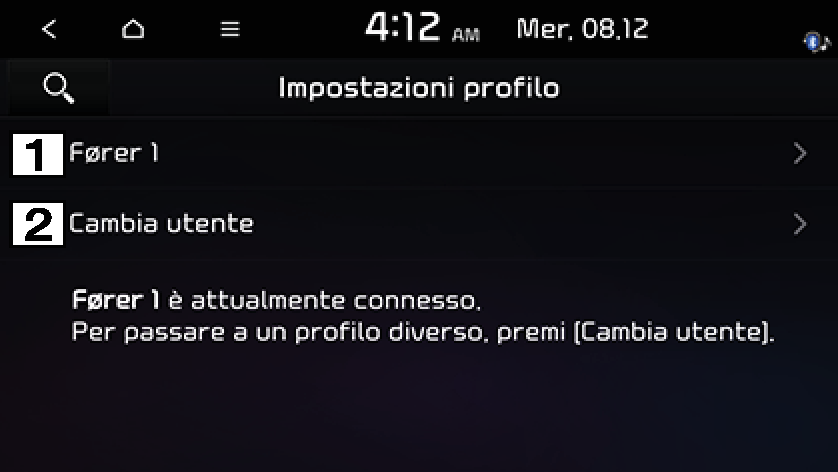Viewport: 838px width, 472px height.
Task: Open the home screen icon
Action: tap(133, 29)
